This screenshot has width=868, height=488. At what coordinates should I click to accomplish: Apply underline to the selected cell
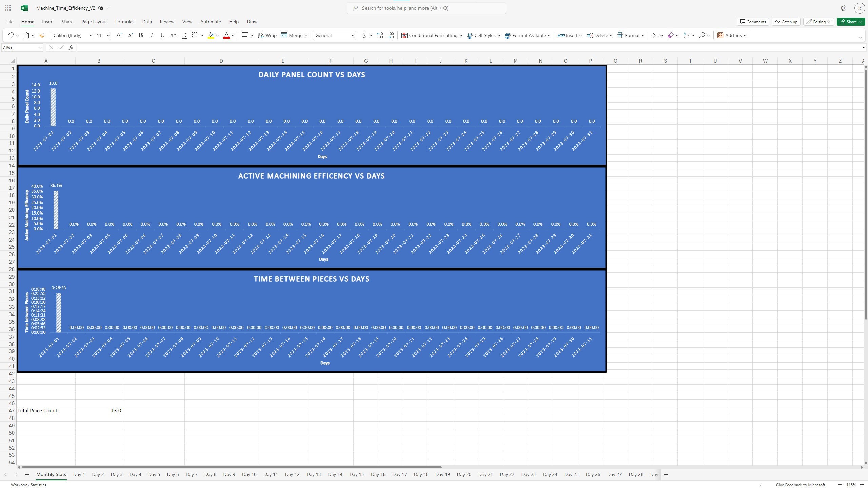(x=162, y=35)
